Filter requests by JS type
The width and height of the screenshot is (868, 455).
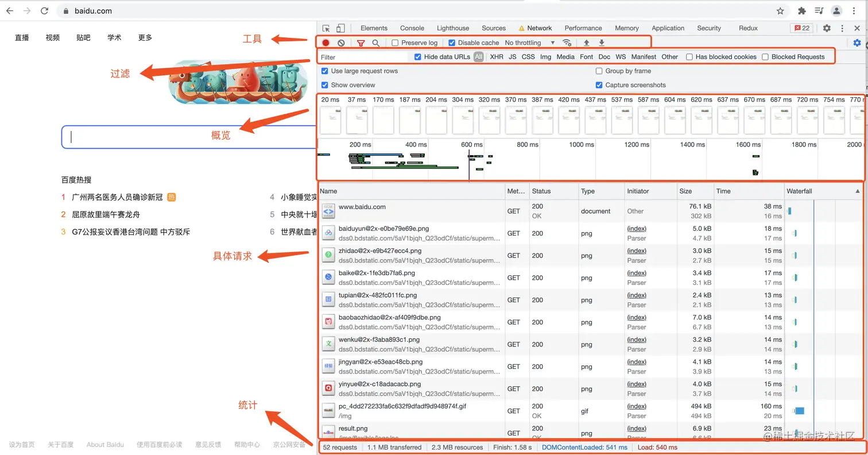tap(513, 57)
